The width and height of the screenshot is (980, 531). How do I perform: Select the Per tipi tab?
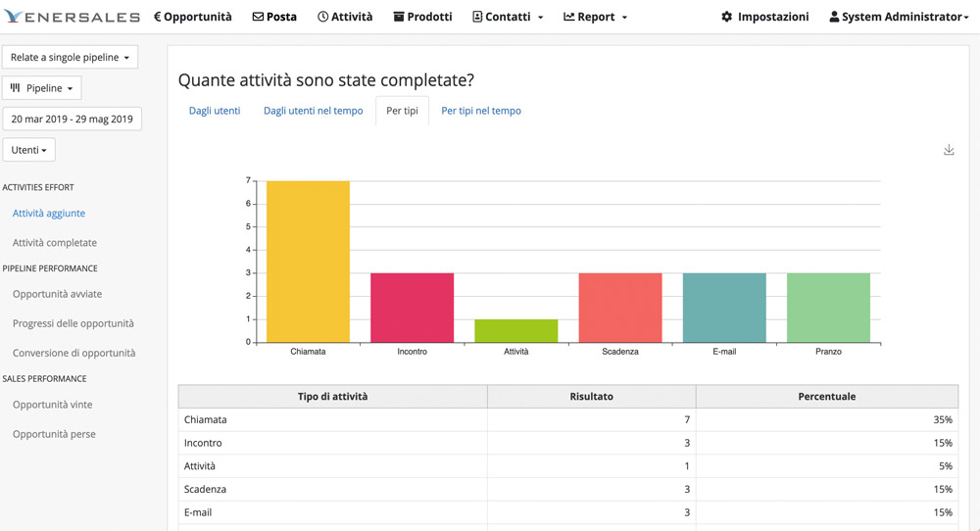click(402, 111)
